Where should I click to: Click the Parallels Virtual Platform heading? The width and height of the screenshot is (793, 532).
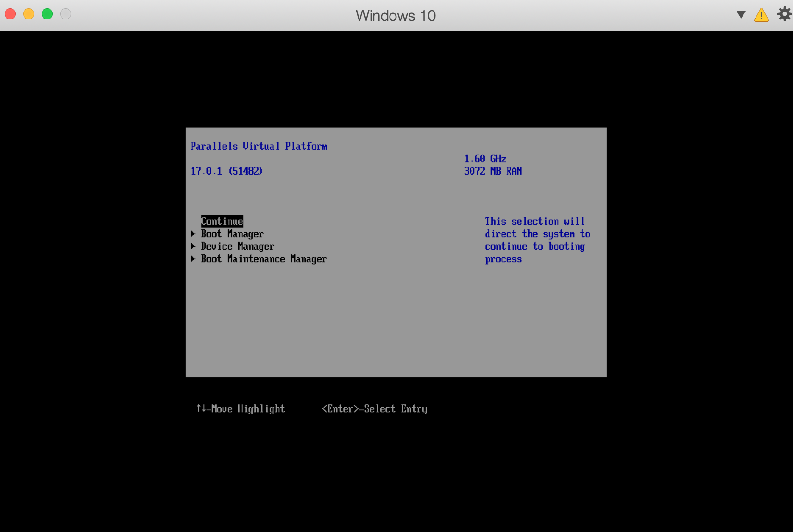tap(259, 146)
